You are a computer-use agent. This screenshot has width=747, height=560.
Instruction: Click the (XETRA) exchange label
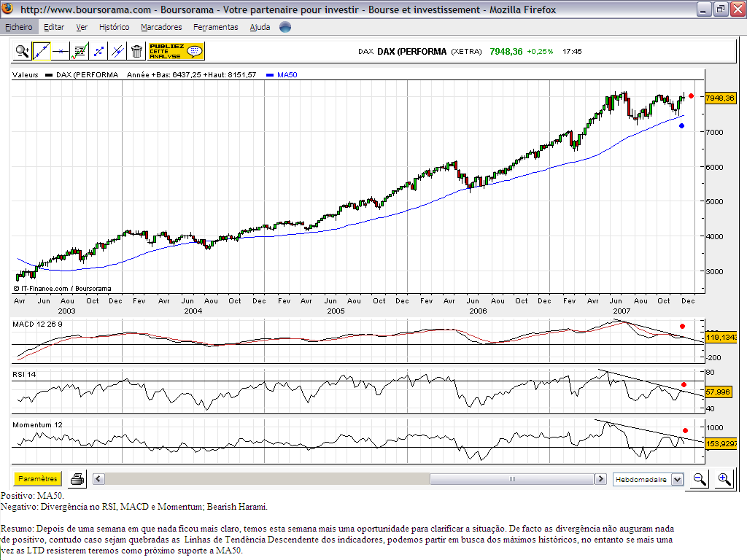click(466, 52)
